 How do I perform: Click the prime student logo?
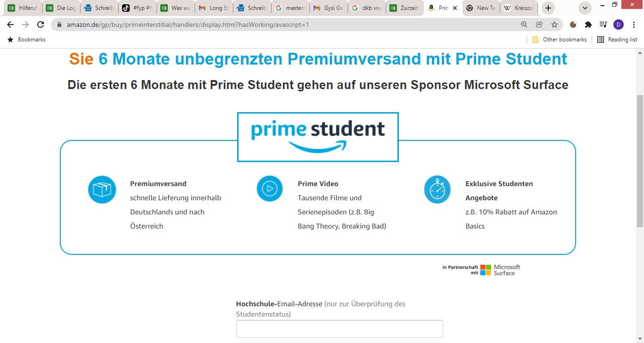pos(318,137)
